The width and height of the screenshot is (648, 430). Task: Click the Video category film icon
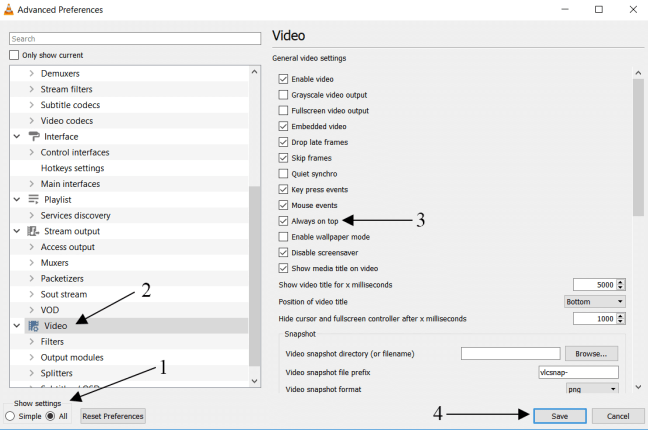tap(34, 326)
